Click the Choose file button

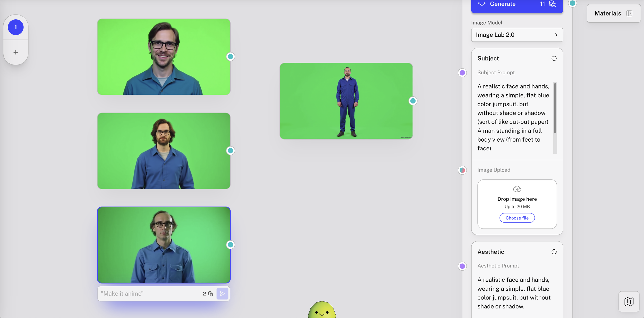tap(517, 218)
